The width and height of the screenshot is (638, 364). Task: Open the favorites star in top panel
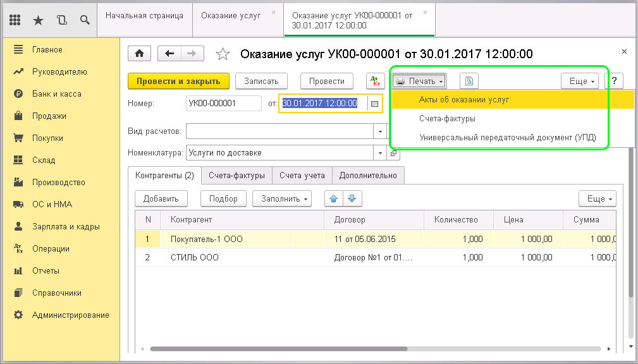[x=38, y=20]
